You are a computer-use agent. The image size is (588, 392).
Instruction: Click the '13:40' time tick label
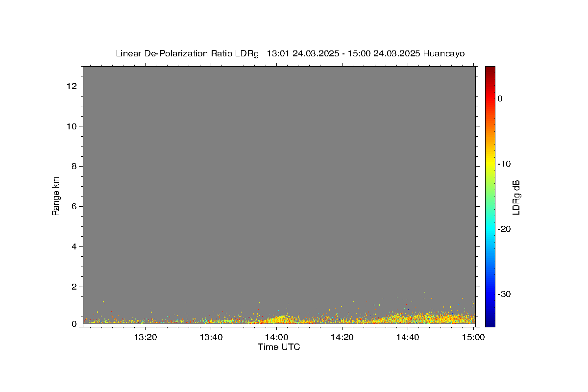[x=211, y=337]
